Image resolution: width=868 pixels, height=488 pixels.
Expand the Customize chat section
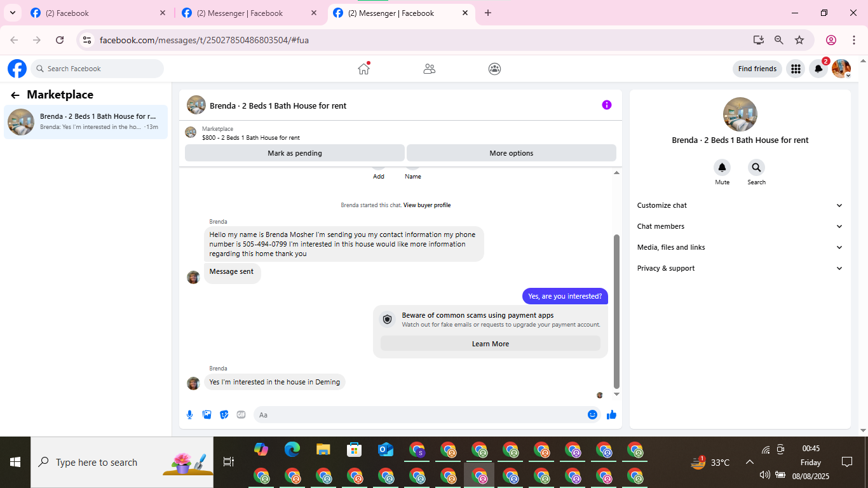(740, 205)
